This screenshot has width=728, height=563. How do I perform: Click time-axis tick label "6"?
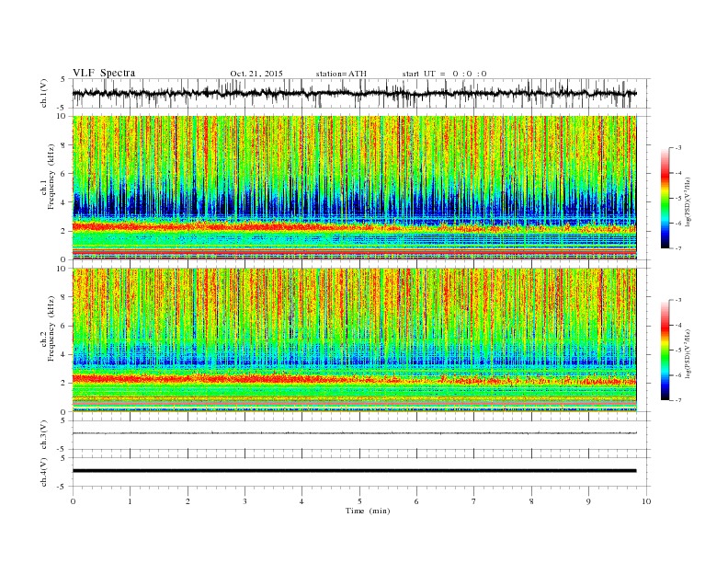click(x=416, y=501)
